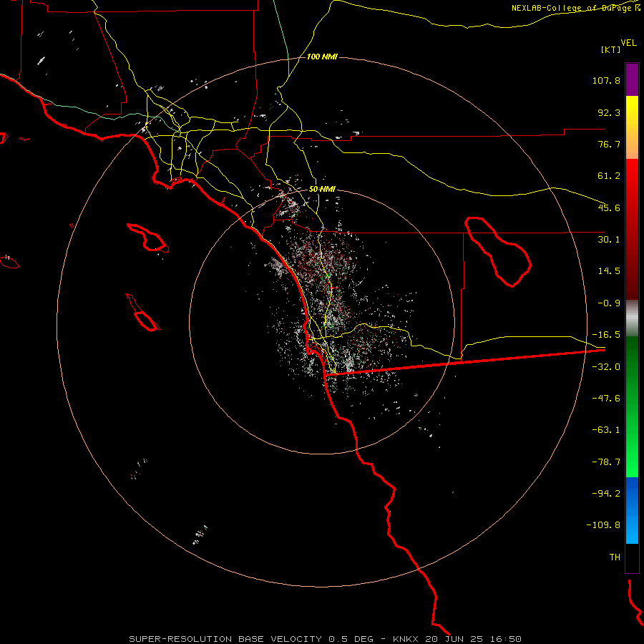Click the Salton Sea outline on the map
The image size is (644, 644).
point(498,251)
